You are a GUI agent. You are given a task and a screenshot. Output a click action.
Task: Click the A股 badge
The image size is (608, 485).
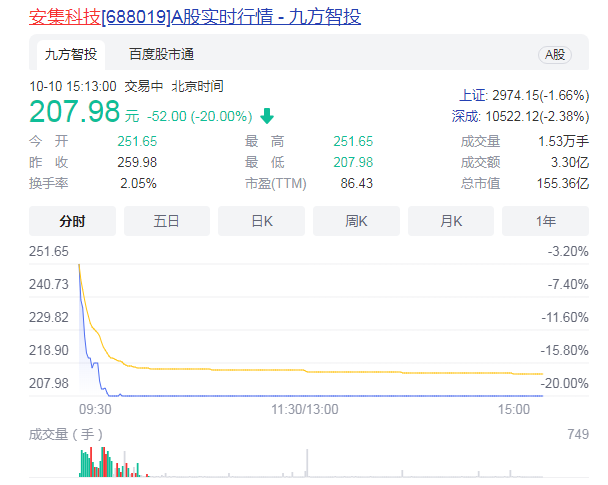coord(553,54)
